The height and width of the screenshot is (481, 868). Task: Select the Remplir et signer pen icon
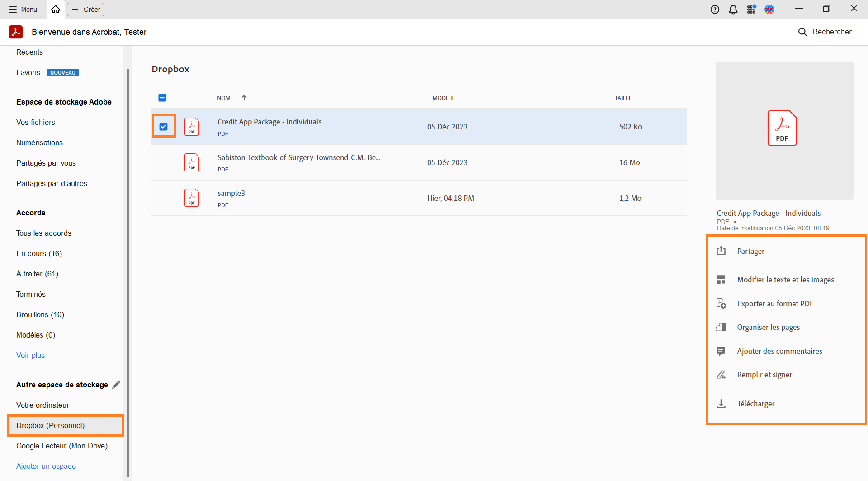coord(721,374)
